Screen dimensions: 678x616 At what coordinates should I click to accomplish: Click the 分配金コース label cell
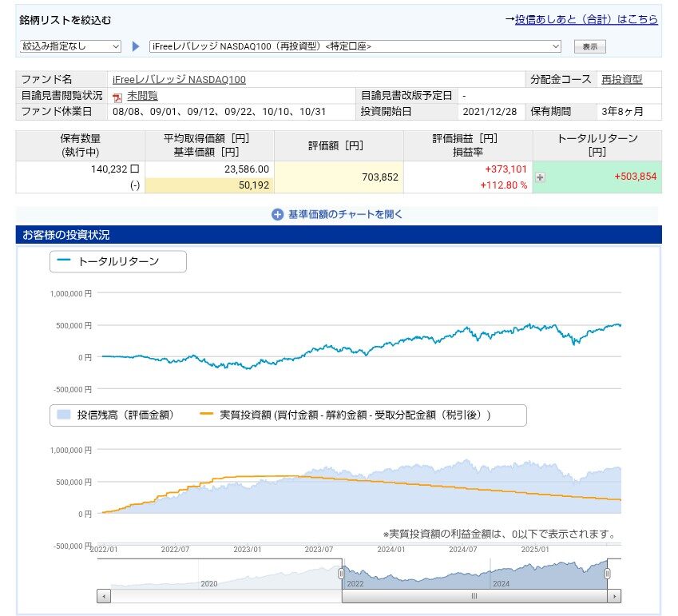561,80
